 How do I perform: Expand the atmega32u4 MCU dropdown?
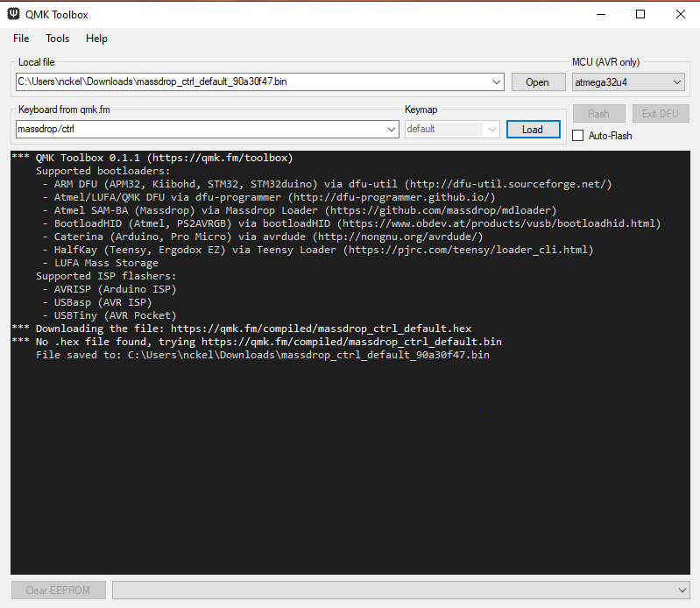[x=628, y=82]
